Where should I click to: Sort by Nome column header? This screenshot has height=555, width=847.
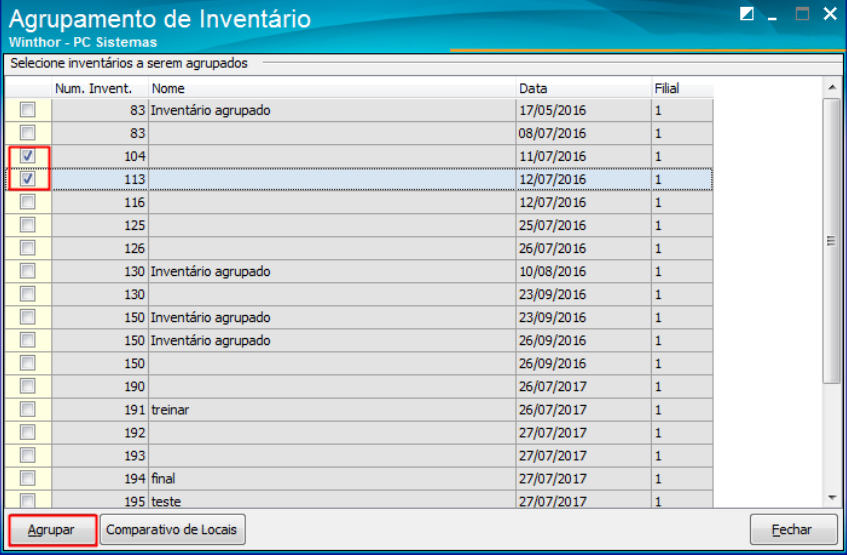click(332, 88)
